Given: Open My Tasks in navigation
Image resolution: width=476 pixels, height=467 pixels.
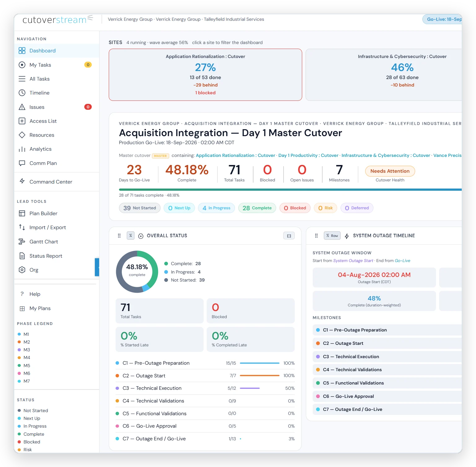Looking at the screenshot, I should click(57, 65).
